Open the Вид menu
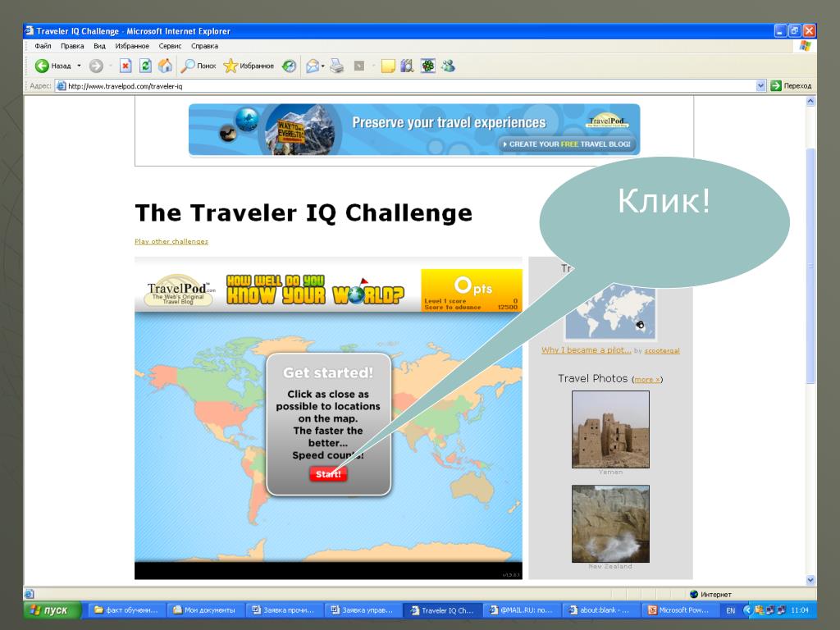 tap(99, 46)
